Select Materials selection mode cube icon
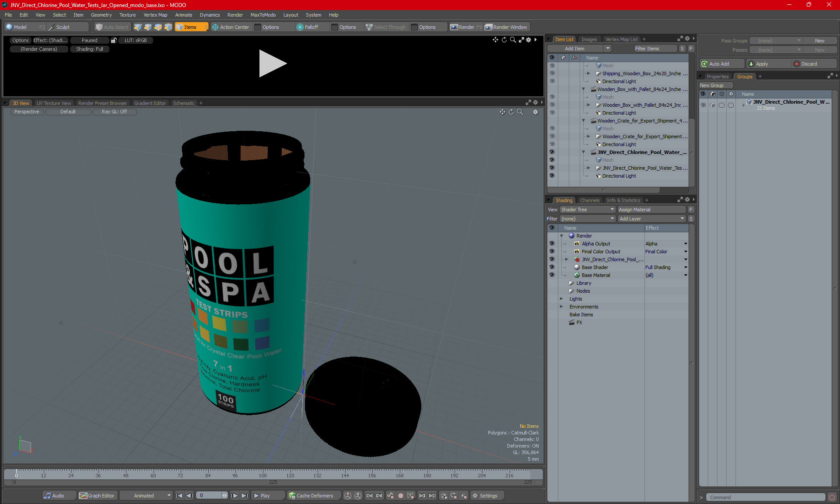Image resolution: width=840 pixels, height=504 pixels. (x=168, y=27)
